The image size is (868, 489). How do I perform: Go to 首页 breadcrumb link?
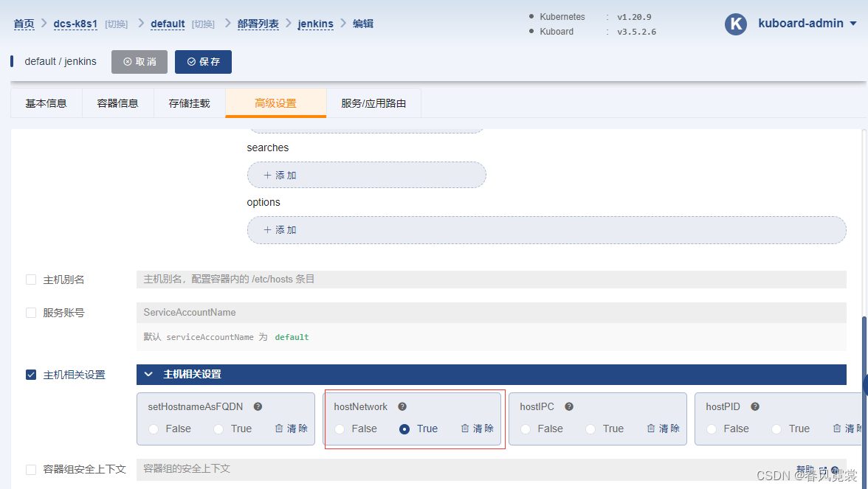(x=24, y=24)
